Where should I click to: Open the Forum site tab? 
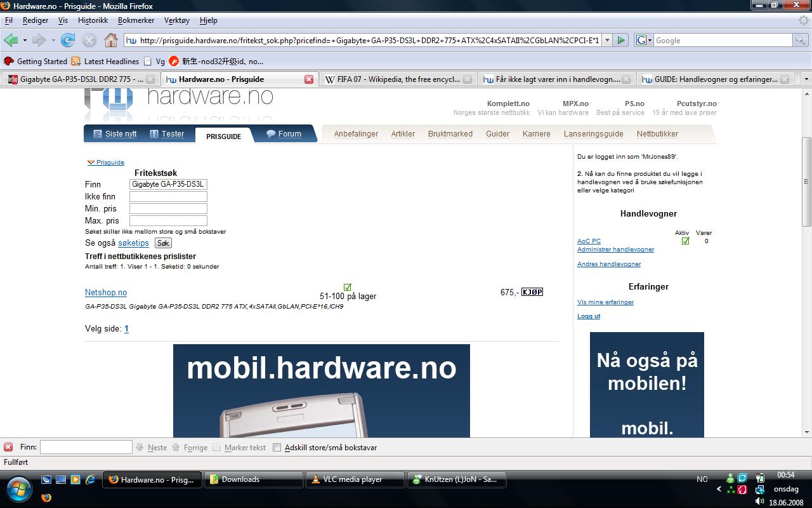tap(284, 134)
